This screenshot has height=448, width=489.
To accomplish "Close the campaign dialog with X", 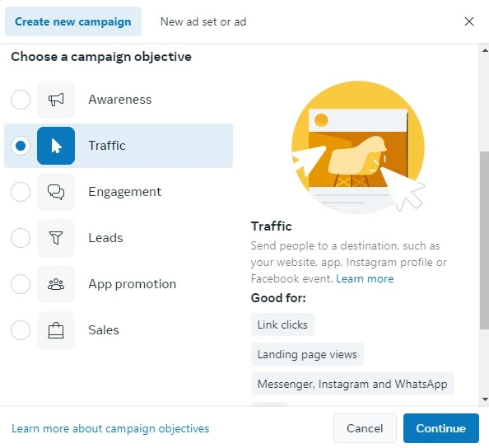I will click(469, 21).
